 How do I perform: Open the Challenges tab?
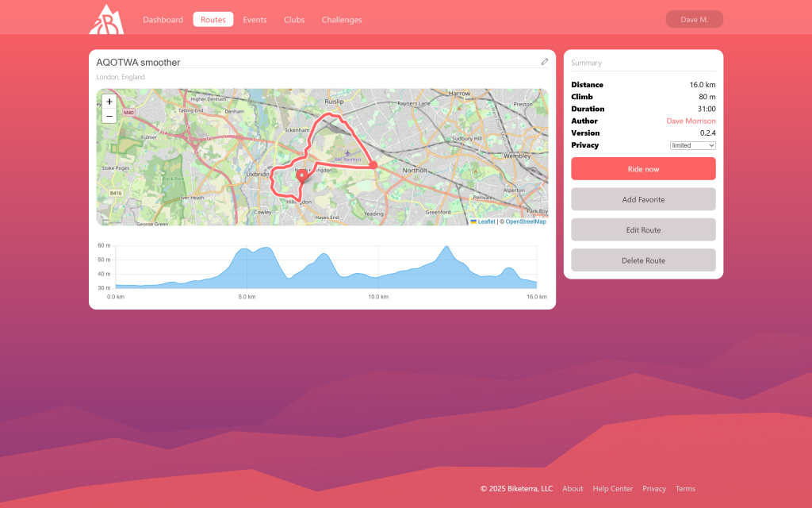click(342, 20)
